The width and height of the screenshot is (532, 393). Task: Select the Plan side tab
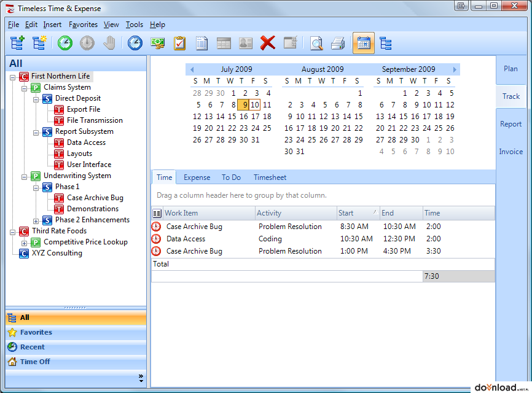tap(510, 69)
